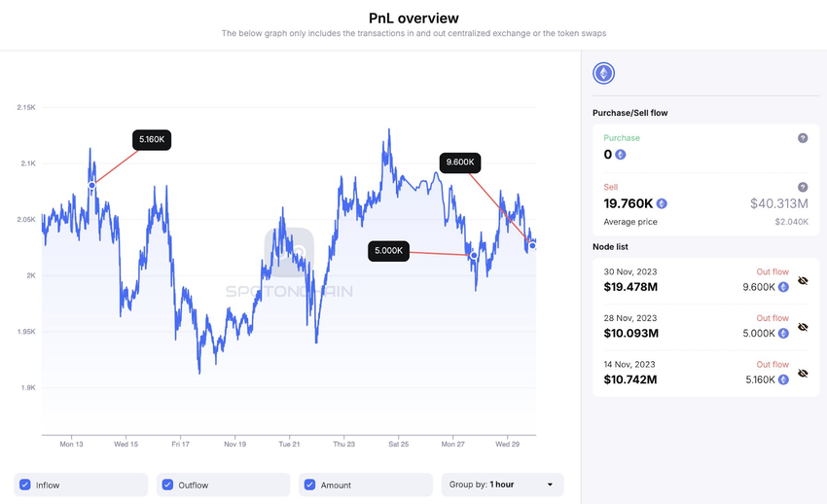The height and width of the screenshot is (504, 827).
Task: Hide the 30 Nov, 2023 node
Action: tap(803, 280)
